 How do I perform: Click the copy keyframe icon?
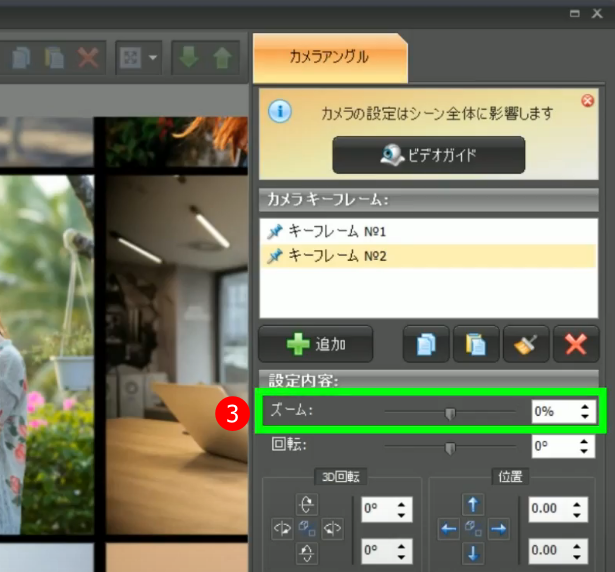click(426, 344)
